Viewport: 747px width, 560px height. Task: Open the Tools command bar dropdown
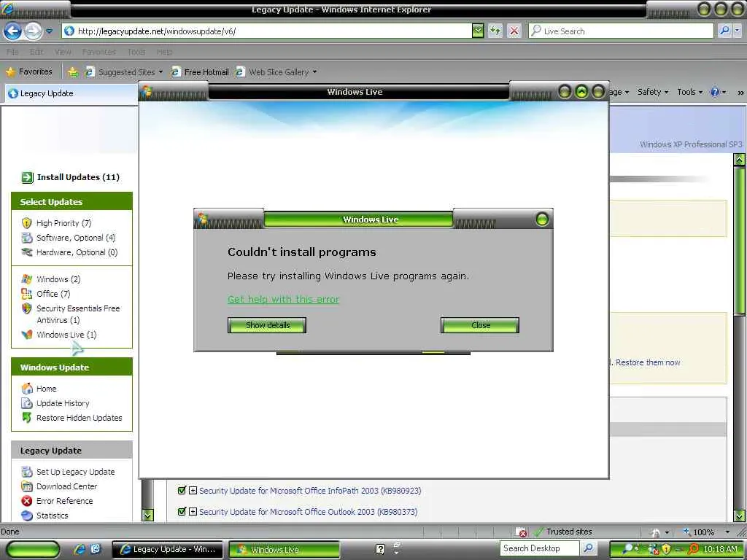click(689, 92)
